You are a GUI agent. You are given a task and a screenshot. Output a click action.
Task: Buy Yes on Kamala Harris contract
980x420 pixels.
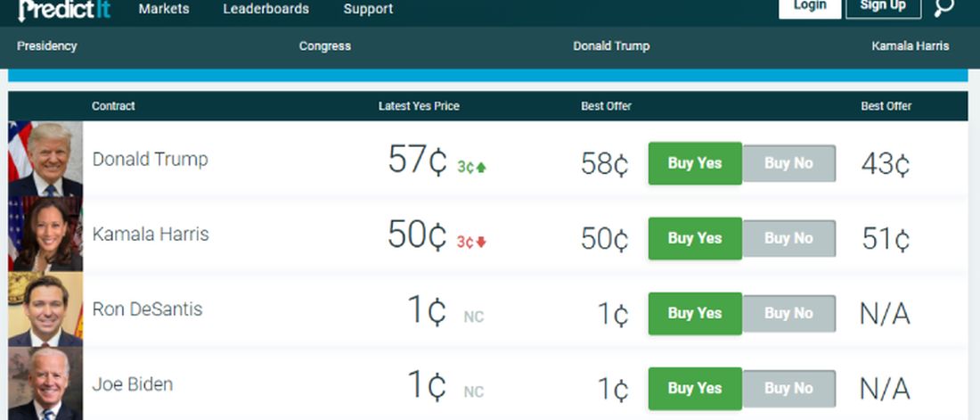point(695,238)
